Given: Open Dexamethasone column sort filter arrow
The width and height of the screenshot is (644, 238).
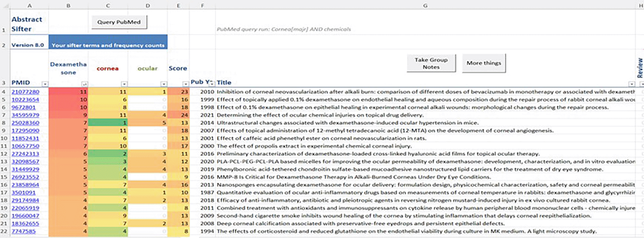Looking at the screenshot, I should [85, 84].
